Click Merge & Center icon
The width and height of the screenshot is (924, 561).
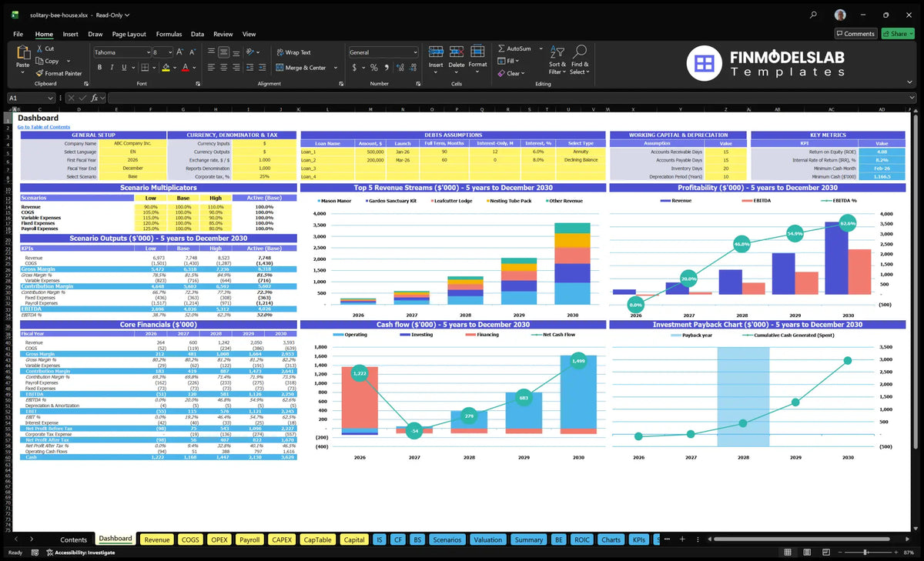tap(280, 68)
